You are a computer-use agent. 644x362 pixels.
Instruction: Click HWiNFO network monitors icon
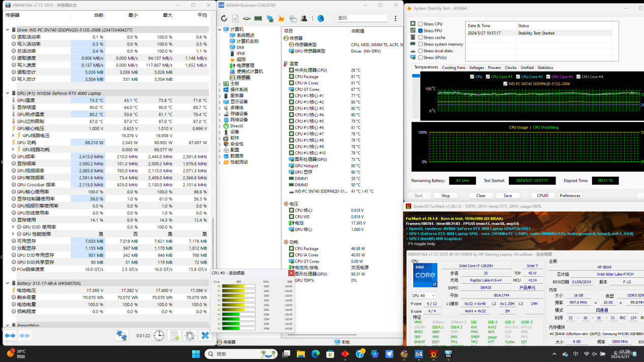121,336
